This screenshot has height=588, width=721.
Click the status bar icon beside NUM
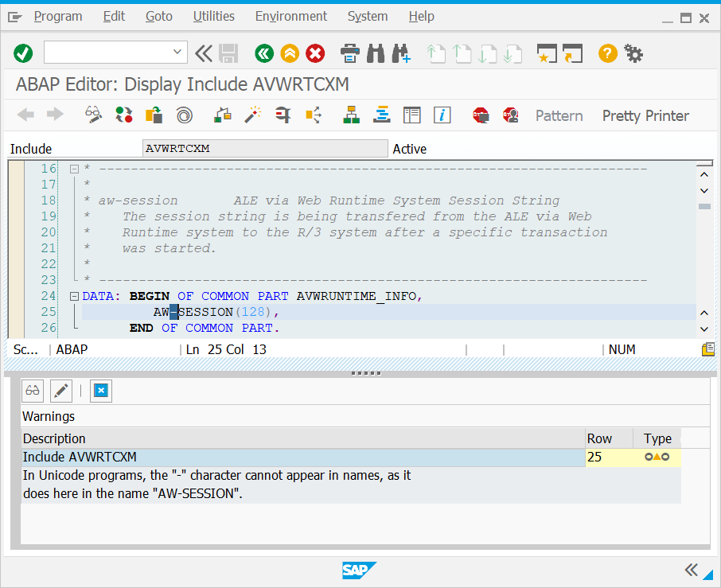[x=708, y=349]
